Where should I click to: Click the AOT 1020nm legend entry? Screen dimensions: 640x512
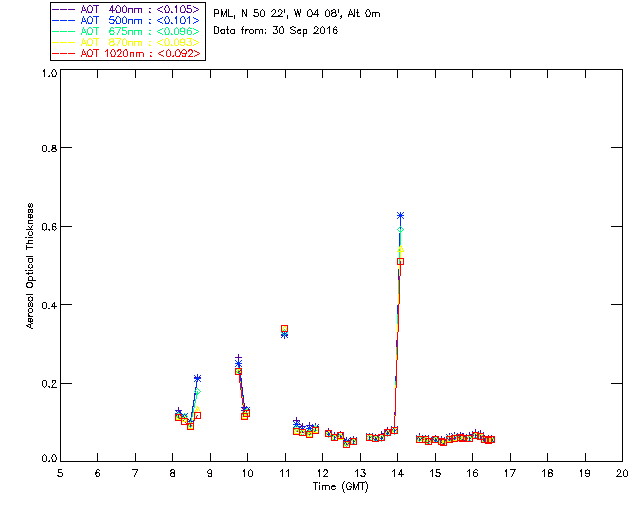pos(127,53)
